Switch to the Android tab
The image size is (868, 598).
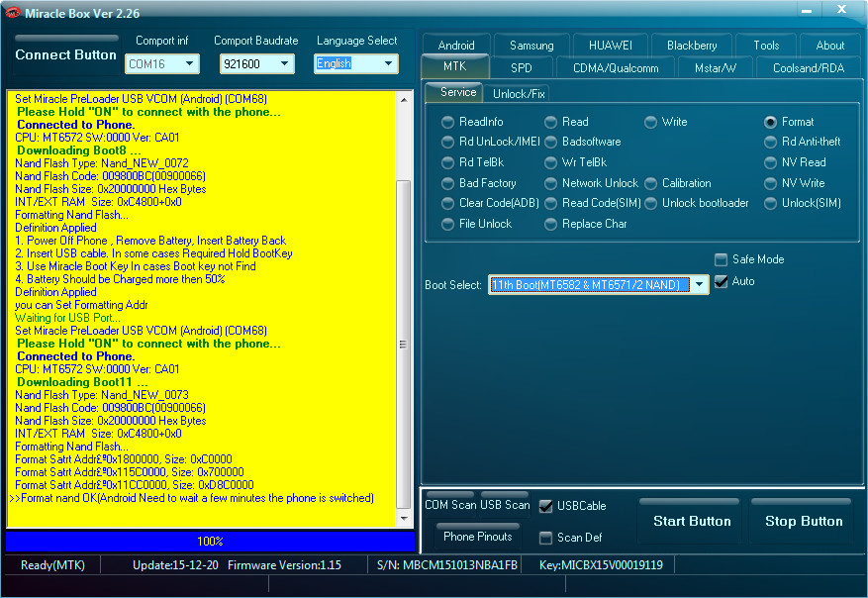(x=456, y=46)
